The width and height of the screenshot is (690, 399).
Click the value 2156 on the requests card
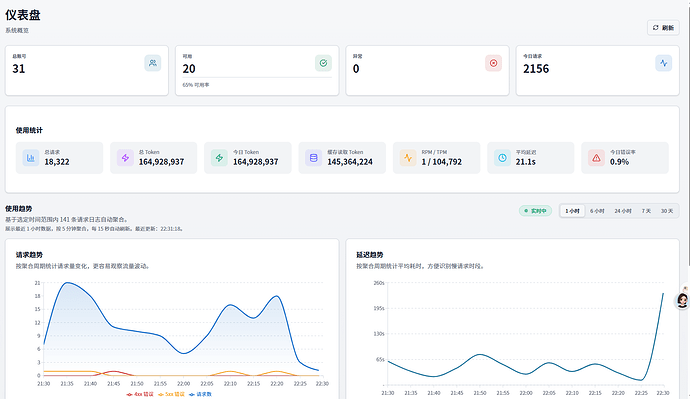pyautogui.click(x=536, y=69)
